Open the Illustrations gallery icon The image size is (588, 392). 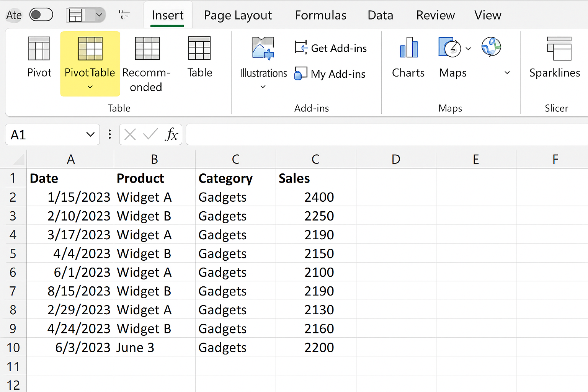coord(263,48)
